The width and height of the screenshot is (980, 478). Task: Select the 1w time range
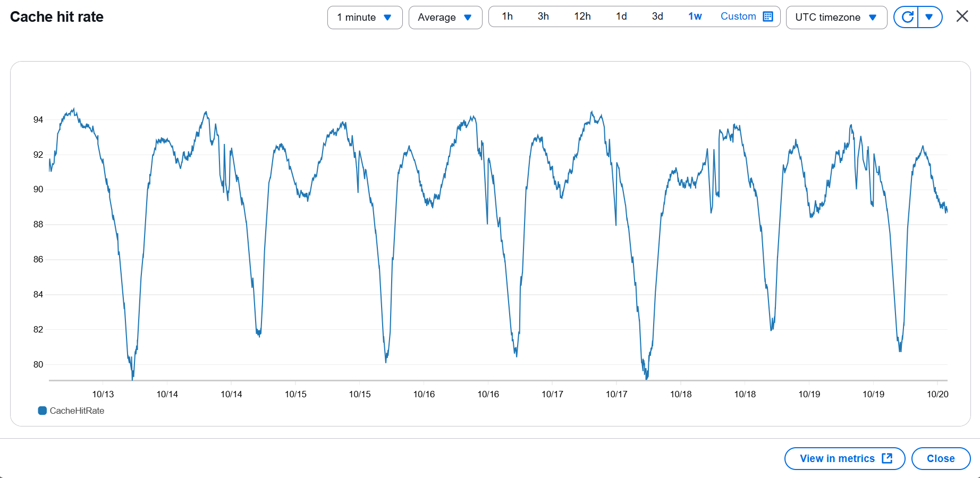[x=695, y=16]
